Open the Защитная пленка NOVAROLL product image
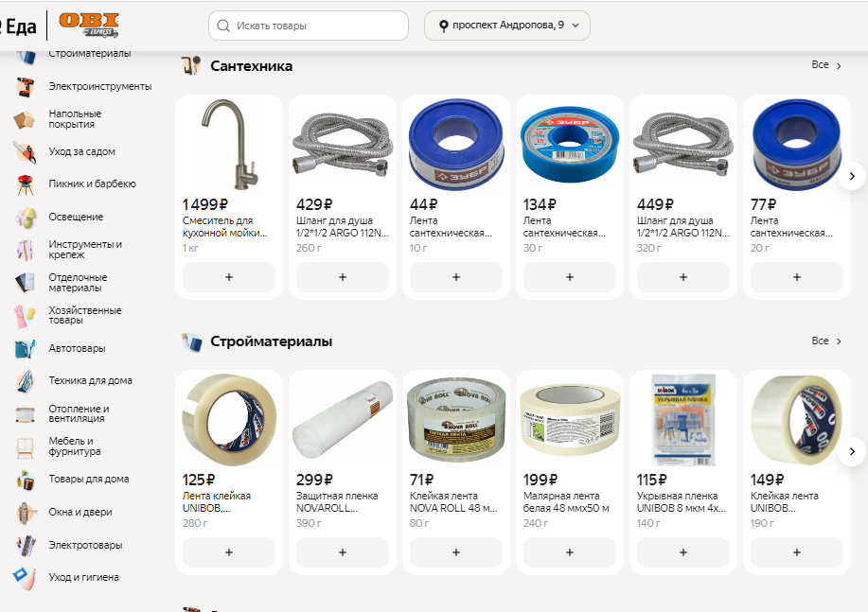This screenshot has width=868, height=612. (x=342, y=420)
